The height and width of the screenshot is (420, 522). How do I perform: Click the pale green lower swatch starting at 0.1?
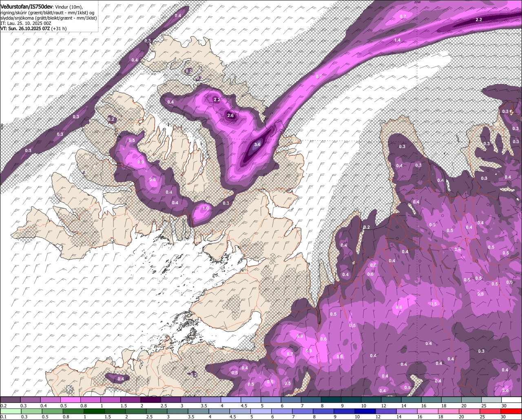click(x=11, y=411)
